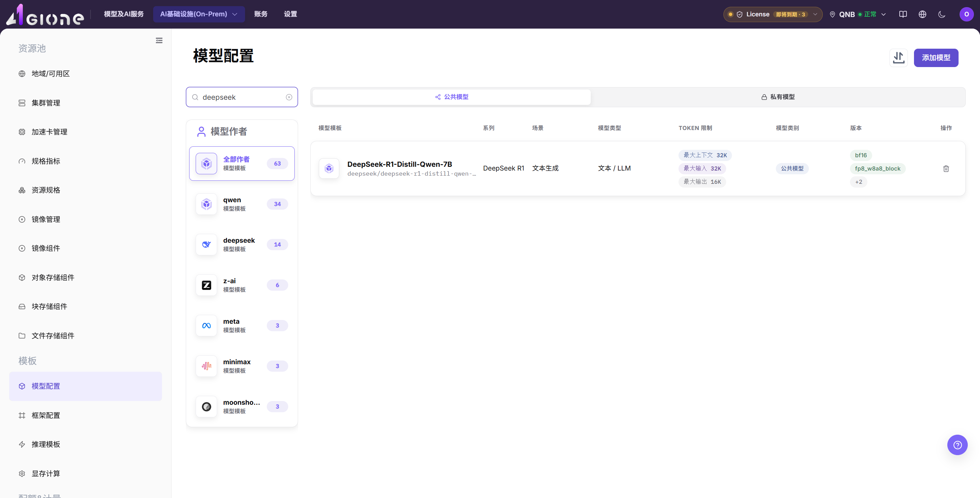Click the import model upload icon
Viewport: 980px width, 498px height.
[899, 58]
